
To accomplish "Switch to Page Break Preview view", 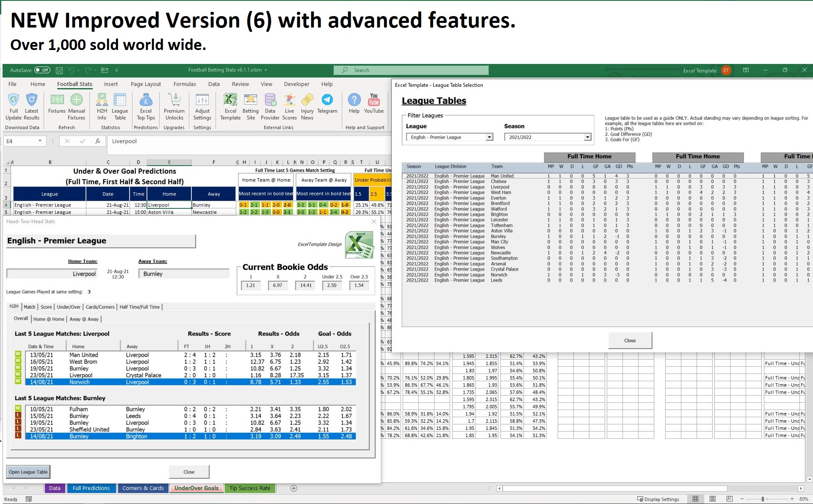I will [729, 499].
